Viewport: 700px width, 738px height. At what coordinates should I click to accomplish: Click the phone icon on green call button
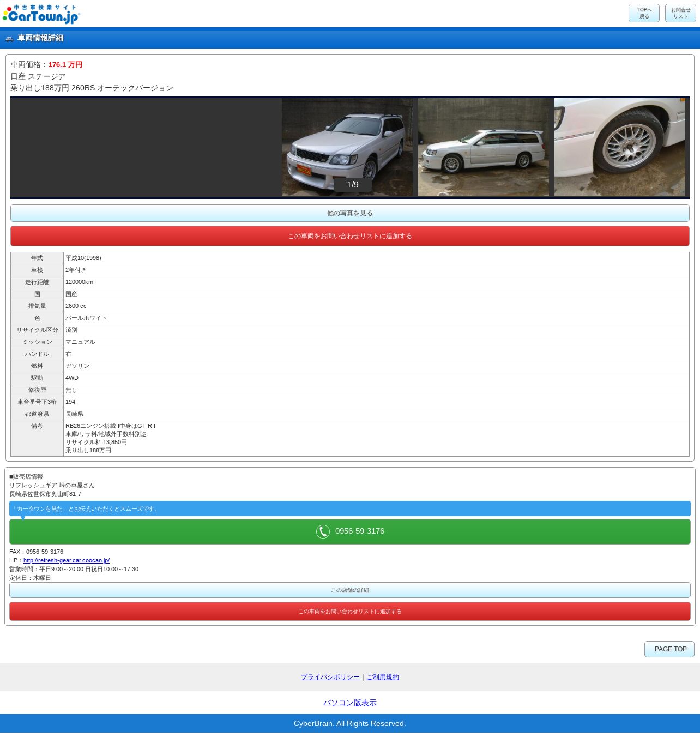coord(323,531)
